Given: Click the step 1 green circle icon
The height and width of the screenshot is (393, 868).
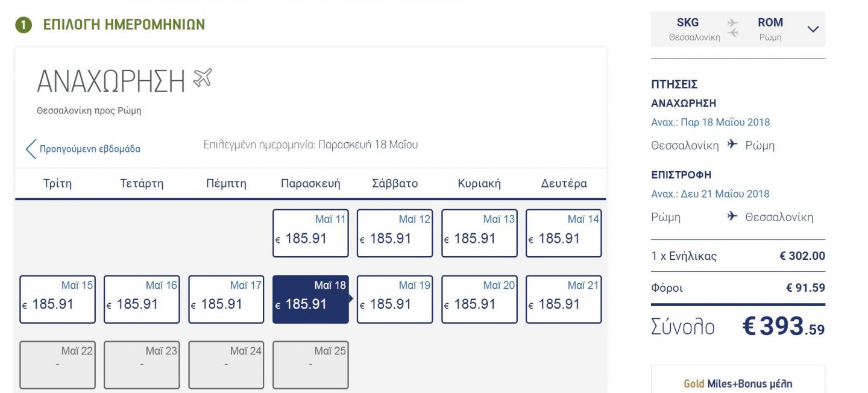Looking at the screenshot, I should click(x=23, y=25).
